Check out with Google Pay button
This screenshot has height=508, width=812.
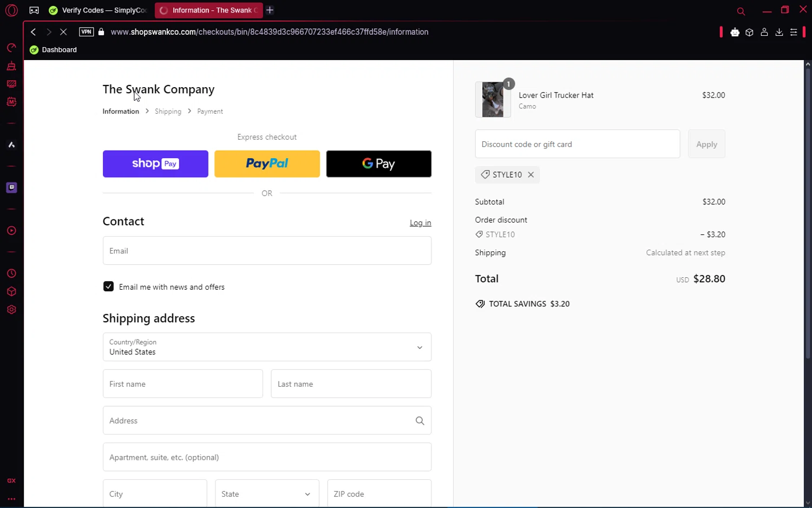(379, 164)
